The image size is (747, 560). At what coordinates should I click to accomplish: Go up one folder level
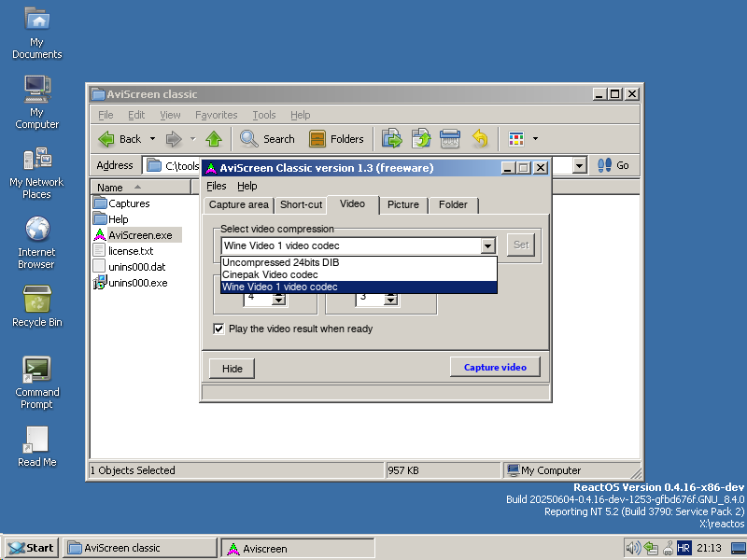[x=214, y=139]
